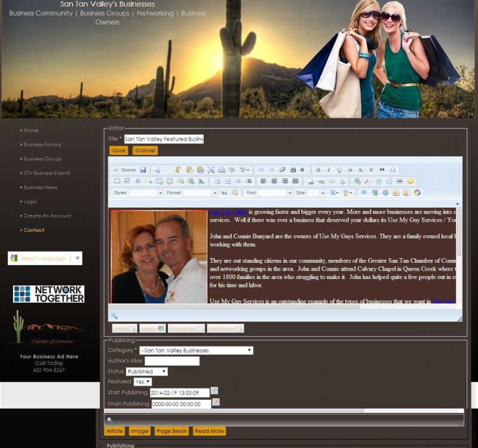Click the orange Cancel button
This screenshot has height=448, width=478.
tap(145, 151)
